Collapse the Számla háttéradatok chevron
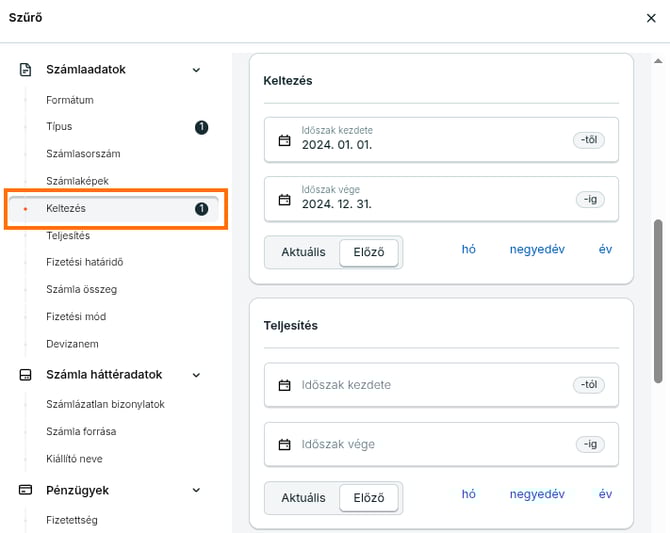Image resolution: width=670 pixels, height=533 pixels. coord(196,375)
